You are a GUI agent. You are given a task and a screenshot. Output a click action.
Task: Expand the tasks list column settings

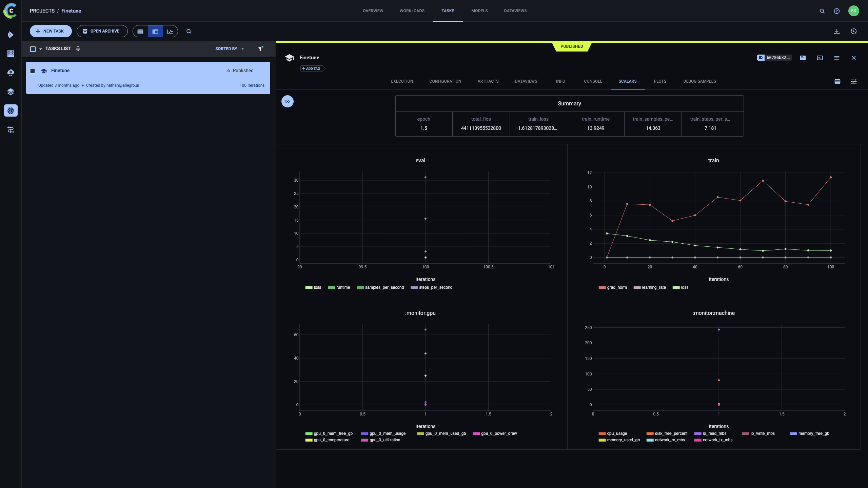click(78, 49)
